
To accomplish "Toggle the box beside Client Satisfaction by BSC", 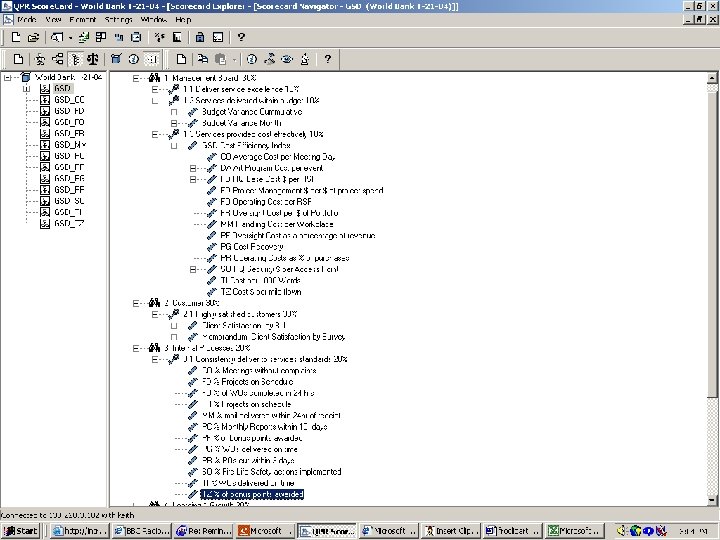I will pyautogui.click(x=175, y=325).
